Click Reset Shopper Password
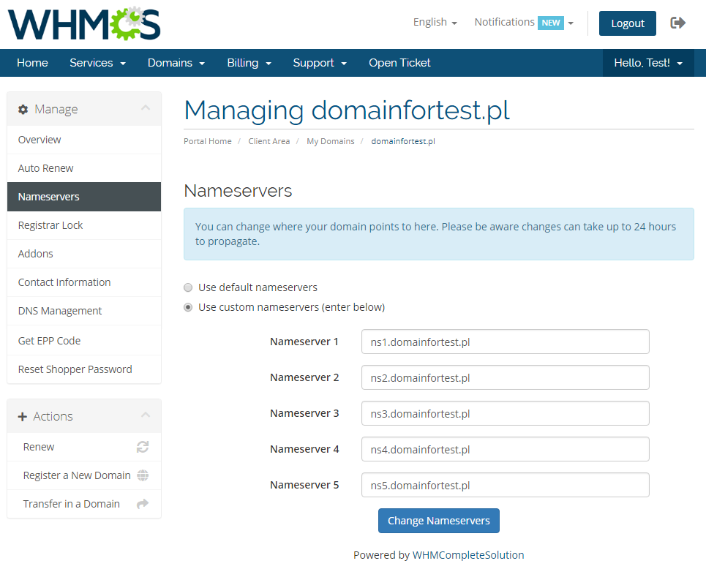 [x=84, y=369]
